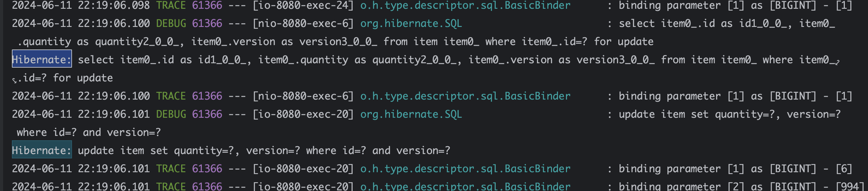The height and width of the screenshot is (191, 868).
Task: Click the BasicBinder logger on the nio-8080-exec-6 line
Action: 465,96
